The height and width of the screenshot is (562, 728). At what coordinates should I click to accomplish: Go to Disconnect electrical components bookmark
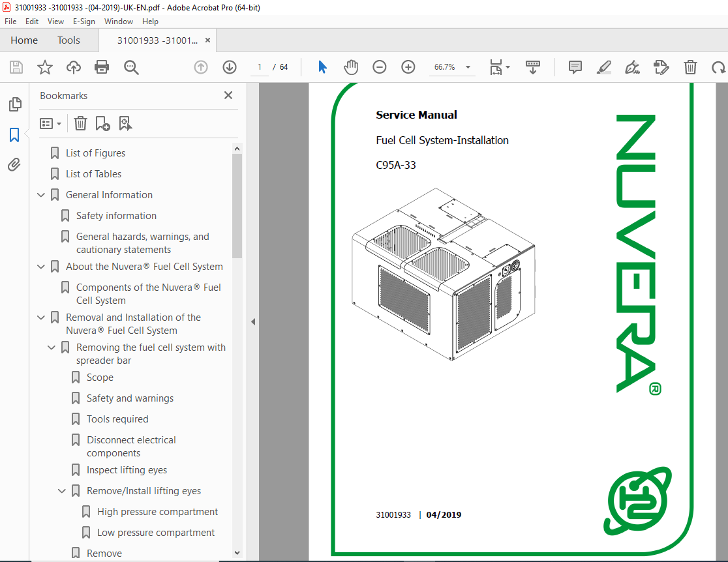[131, 447]
